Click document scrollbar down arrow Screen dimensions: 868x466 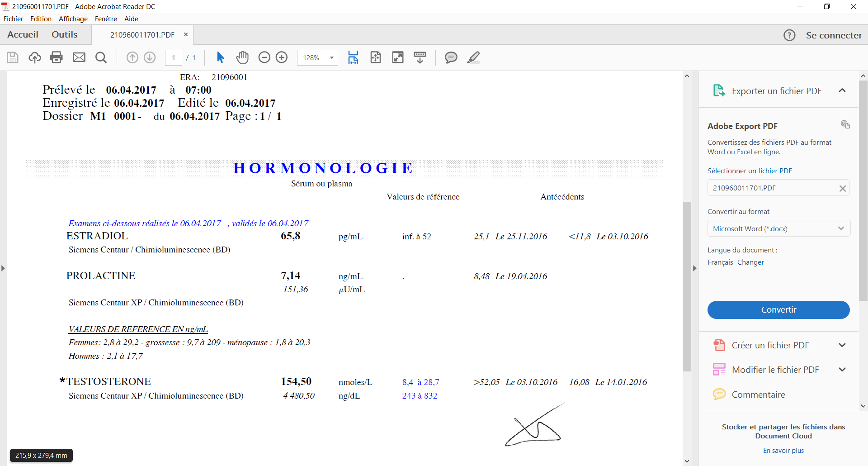(x=687, y=461)
